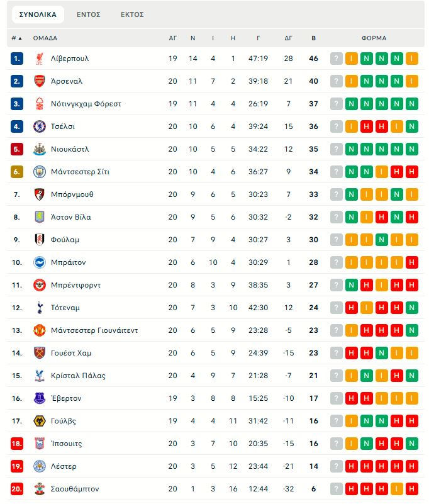Click the Arsenal club crest icon
This screenshot has height=504, width=429.
pyautogui.click(x=40, y=81)
